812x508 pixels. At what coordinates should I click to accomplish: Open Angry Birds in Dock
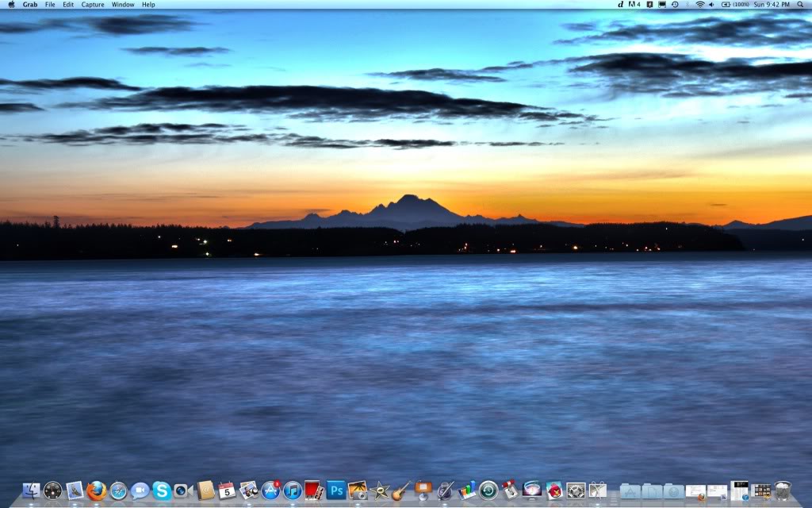[x=554, y=490]
